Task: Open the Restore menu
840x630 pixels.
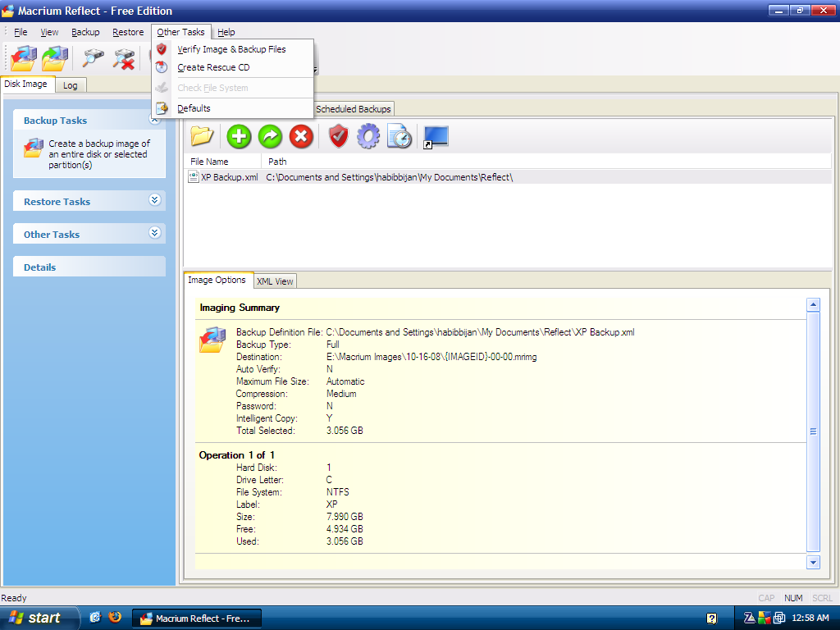Action: (128, 32)
